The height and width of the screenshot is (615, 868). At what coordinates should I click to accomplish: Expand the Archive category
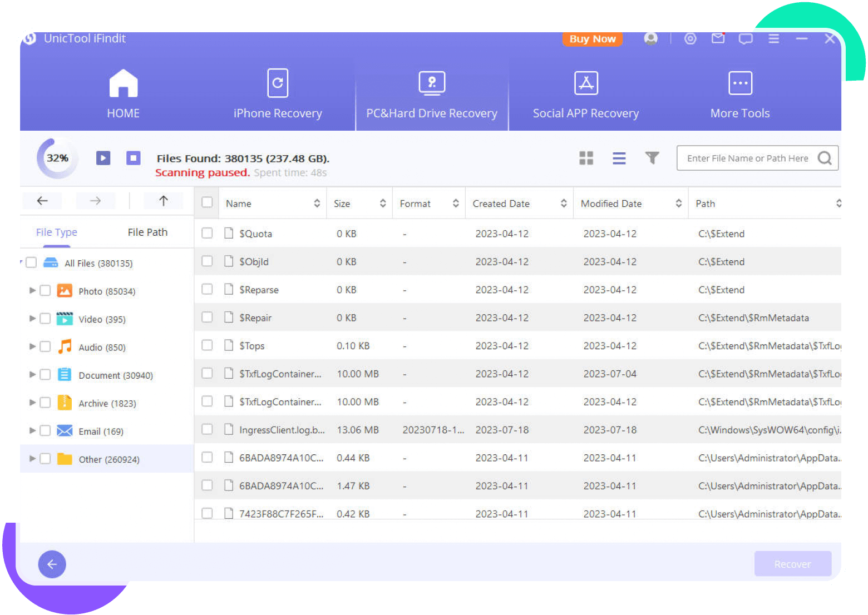tap(32, 402)
